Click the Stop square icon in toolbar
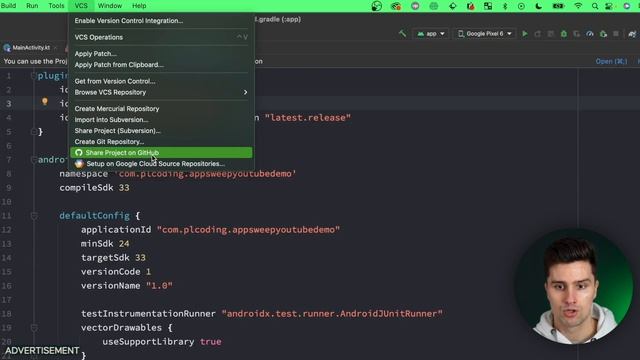 (616, 34)
